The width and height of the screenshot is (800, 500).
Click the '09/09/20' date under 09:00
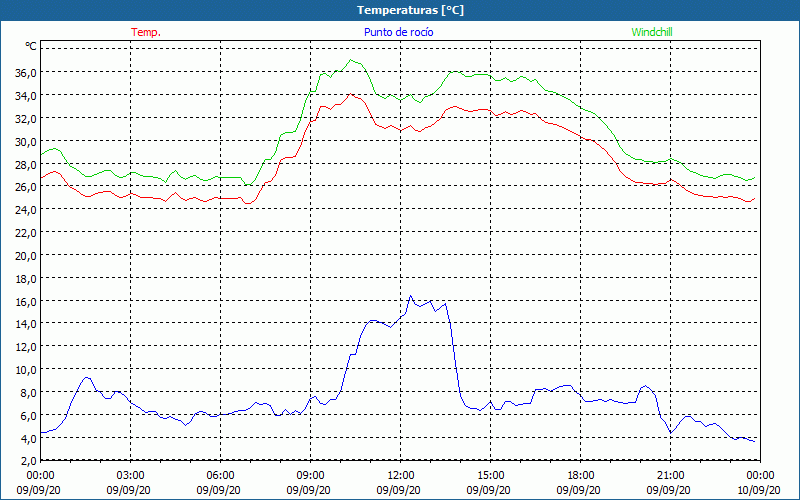pos(308,490)
